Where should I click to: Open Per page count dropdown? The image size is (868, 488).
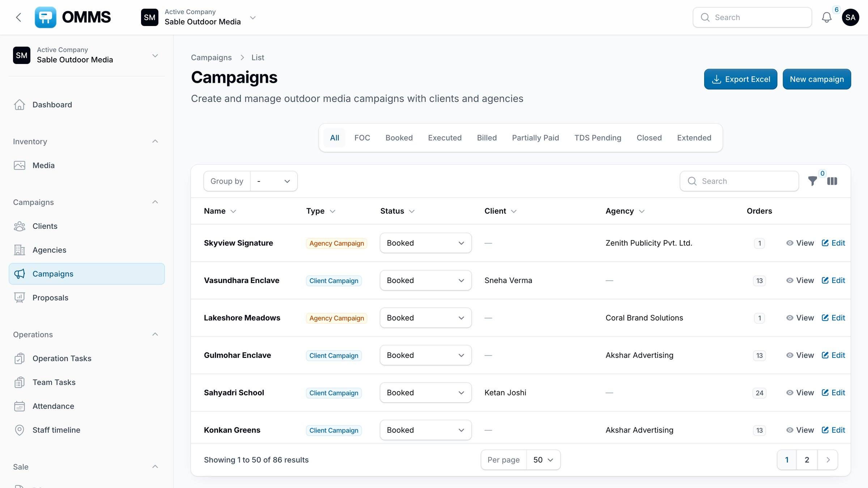point(543,460)
